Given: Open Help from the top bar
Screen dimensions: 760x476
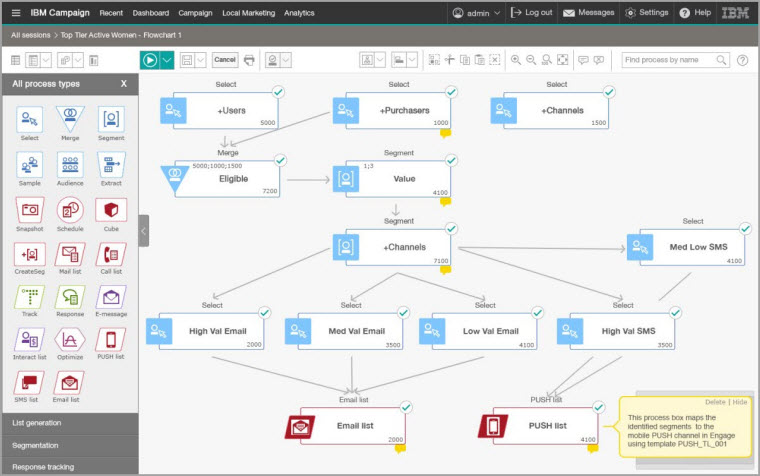Looking at the screenshot, I should tap(695, 13).
